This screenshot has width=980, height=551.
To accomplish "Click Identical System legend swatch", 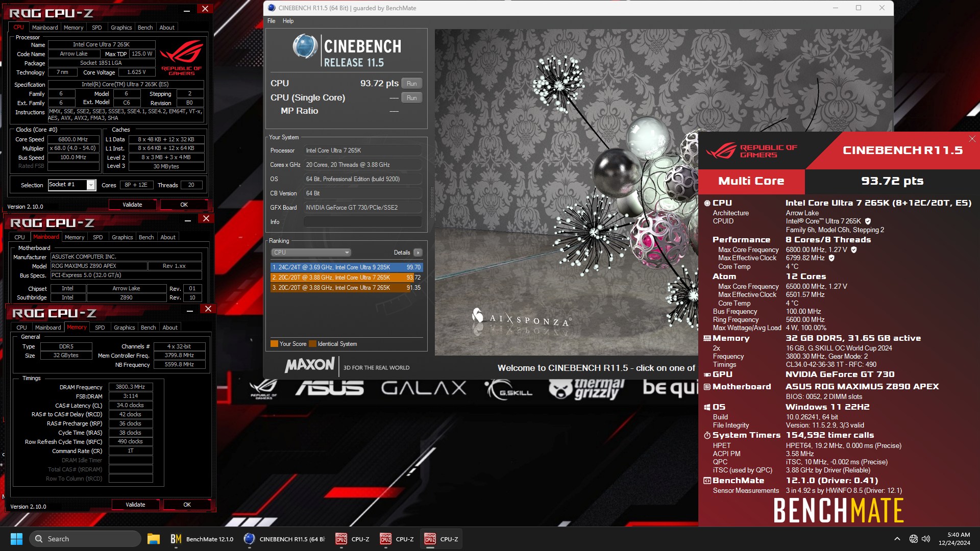I will point(312,344).
